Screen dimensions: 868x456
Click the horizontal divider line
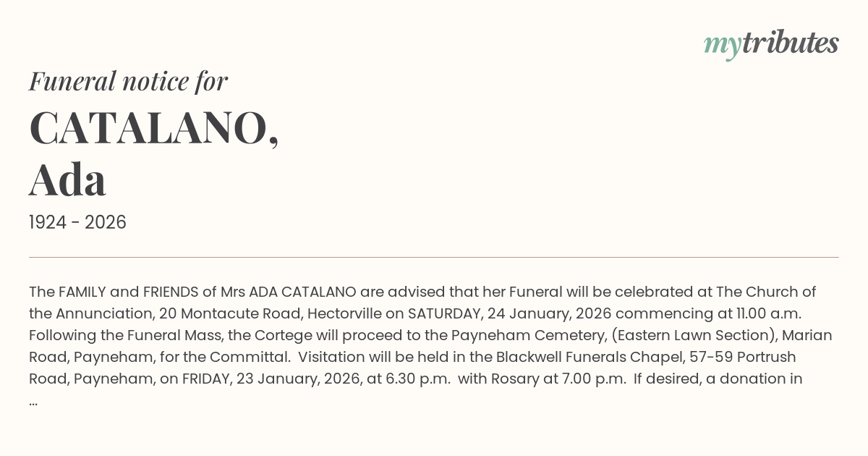click(434, 257)
